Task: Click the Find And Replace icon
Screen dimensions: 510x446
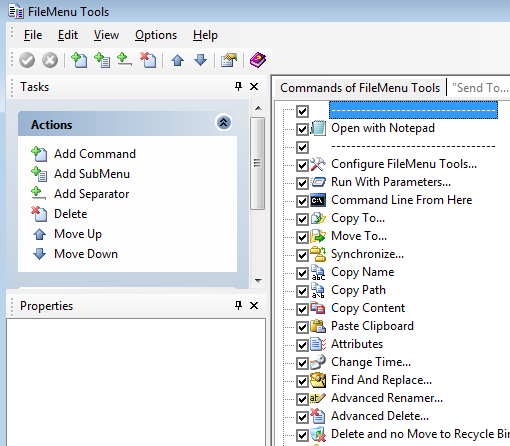Action: (x=318, y=380)
